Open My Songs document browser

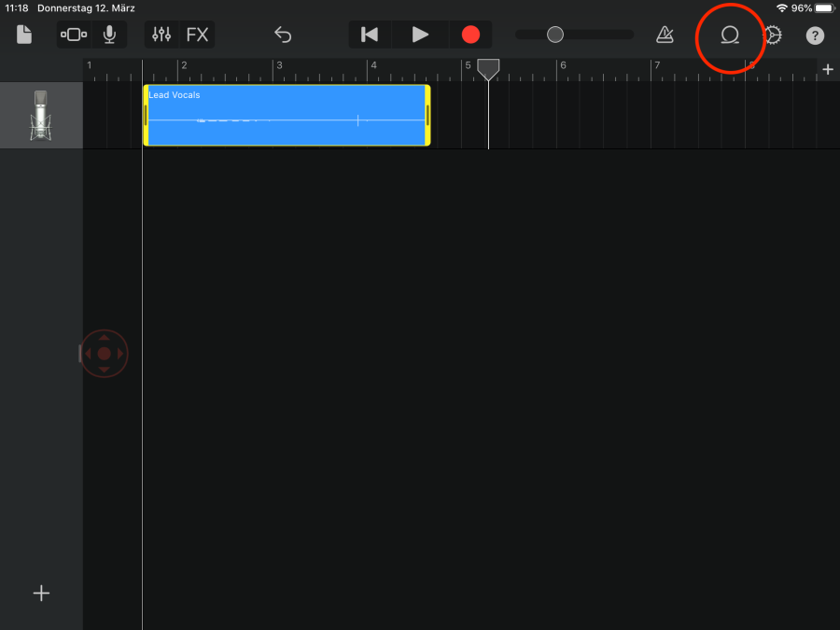[x=24, y=35]
